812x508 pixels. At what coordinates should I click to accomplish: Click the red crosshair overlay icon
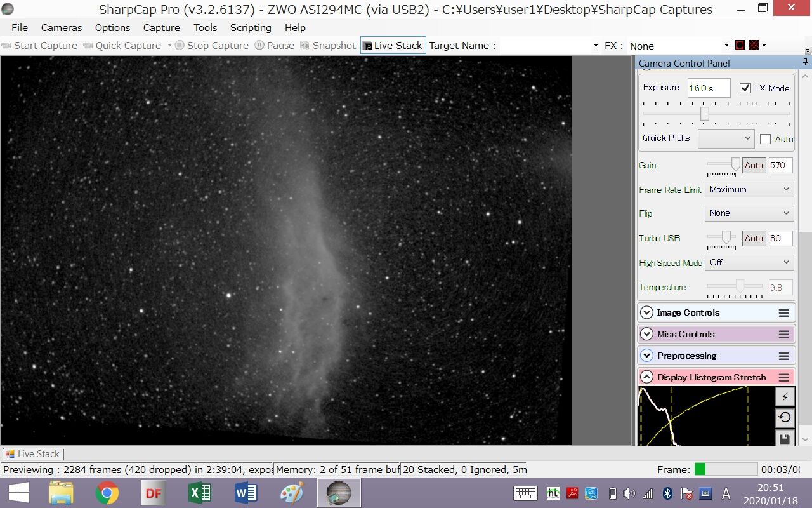pos(754,46)
